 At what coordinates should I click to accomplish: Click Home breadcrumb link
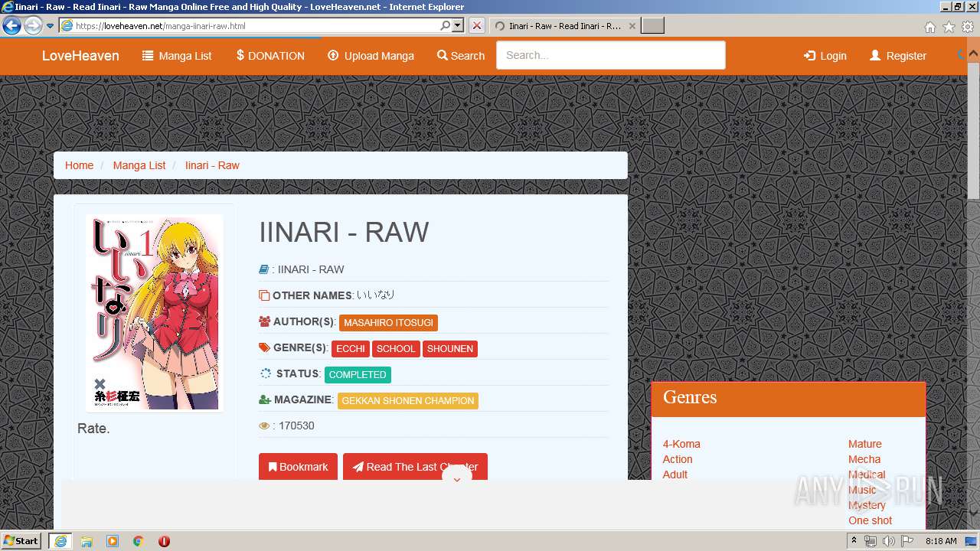[79, 165]
